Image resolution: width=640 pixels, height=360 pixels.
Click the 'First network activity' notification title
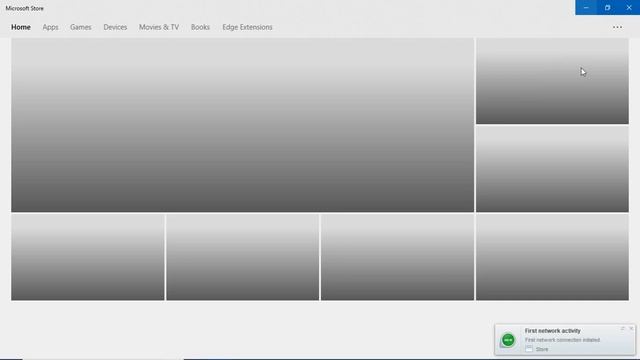[552, 331]
